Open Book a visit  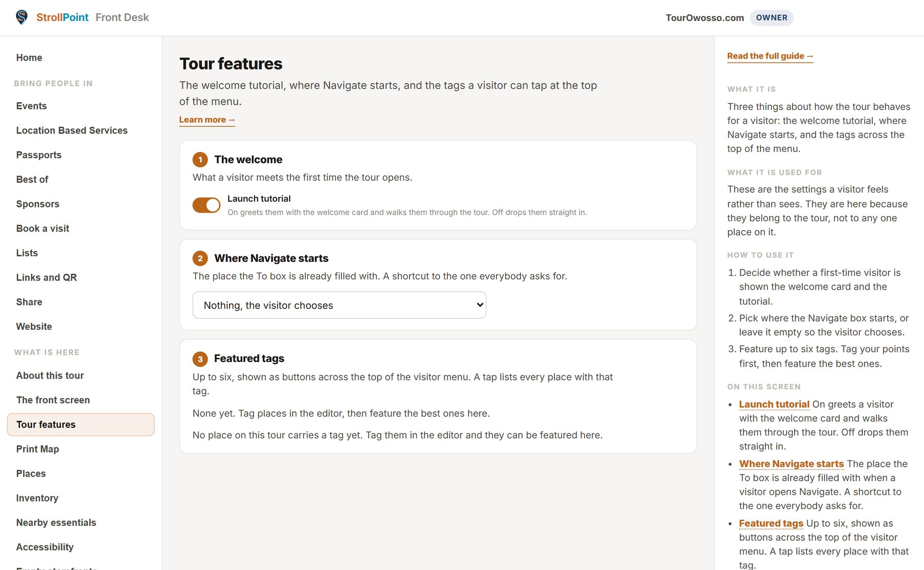pyautogui.click(x=43, y=229)
